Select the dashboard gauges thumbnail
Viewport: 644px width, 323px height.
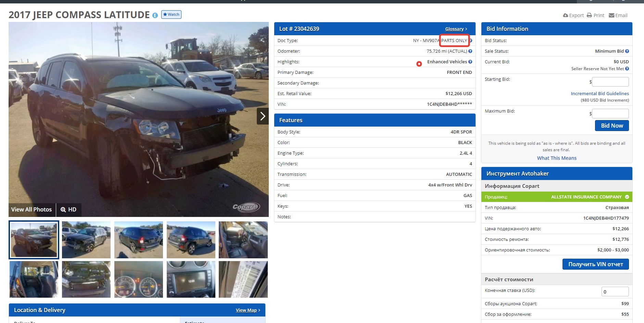pyautogui.click(x=139, y=280)
